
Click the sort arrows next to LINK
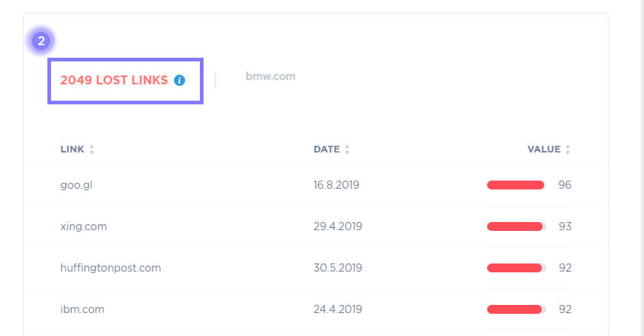(92, 149)
